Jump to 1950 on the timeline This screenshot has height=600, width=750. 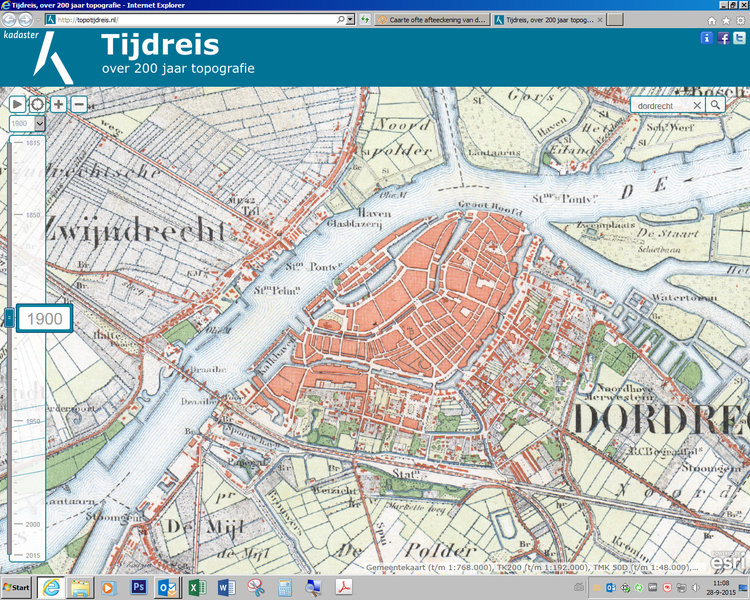pyautogui.click(x=33, y=421)
